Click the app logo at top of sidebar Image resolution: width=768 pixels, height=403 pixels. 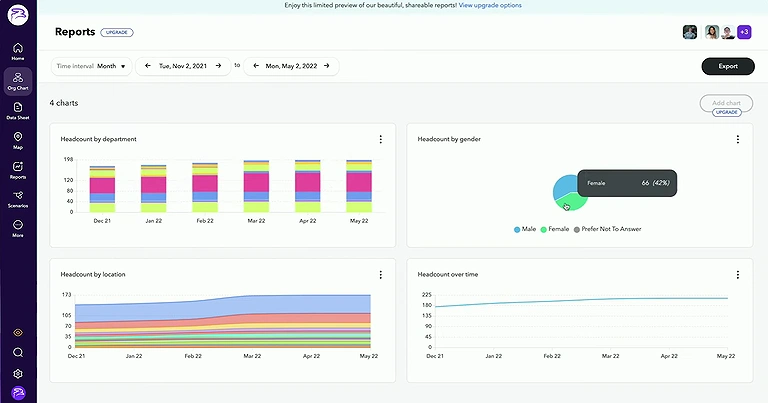coord(18,14)
